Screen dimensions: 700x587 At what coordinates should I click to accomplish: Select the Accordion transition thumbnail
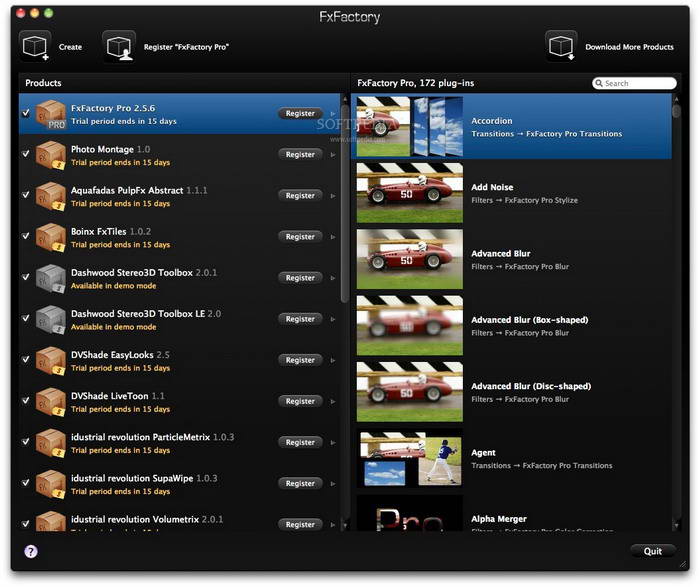[410, 126]
